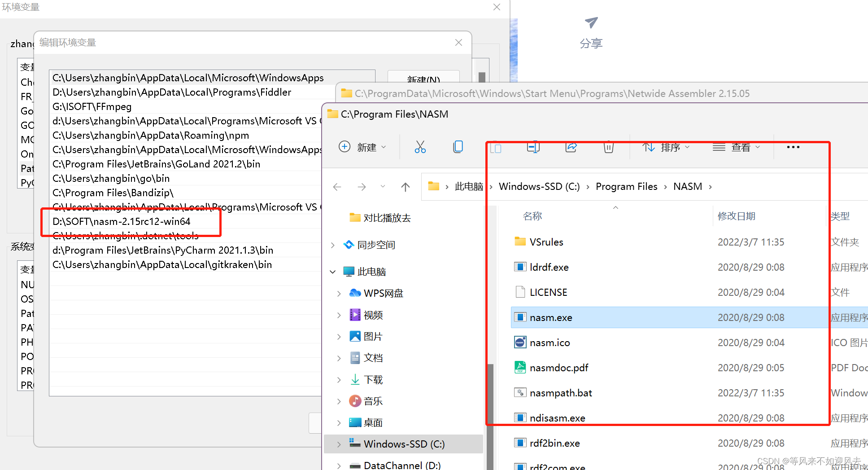Click the Netwide Assembler 2.15.05 window title
The width and height of the screenshot is (868, 470).
tap(552, 93)
